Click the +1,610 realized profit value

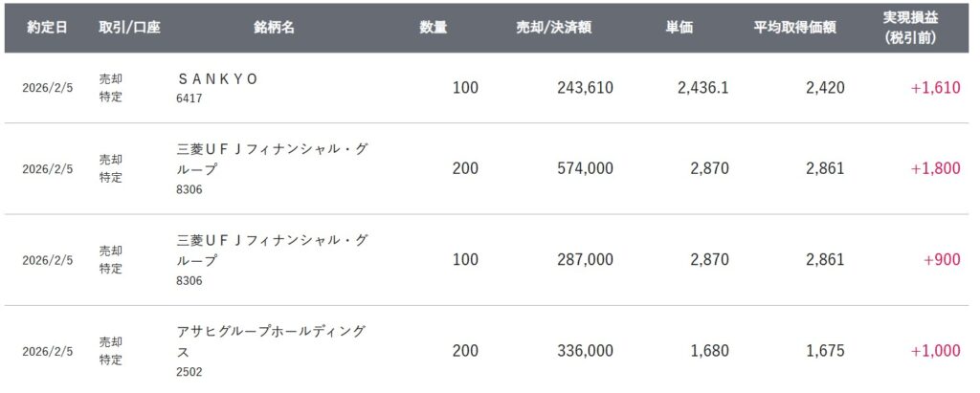(935, 88)
